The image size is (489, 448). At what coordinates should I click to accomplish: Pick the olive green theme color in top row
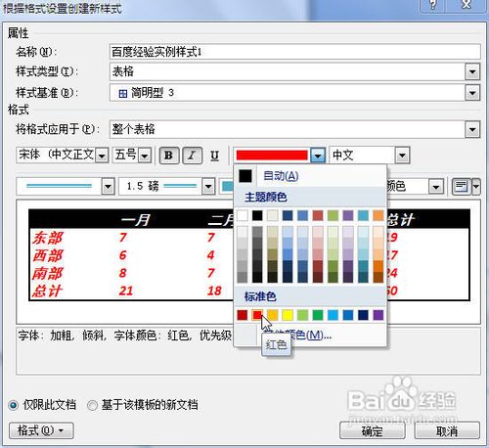pos(333,215)
